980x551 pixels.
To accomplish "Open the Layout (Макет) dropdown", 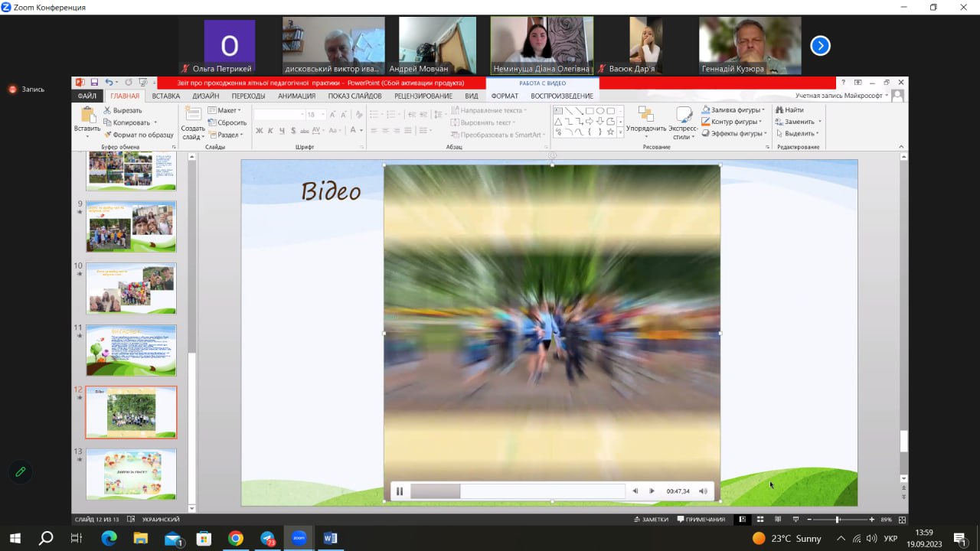I will pos(224,110).
